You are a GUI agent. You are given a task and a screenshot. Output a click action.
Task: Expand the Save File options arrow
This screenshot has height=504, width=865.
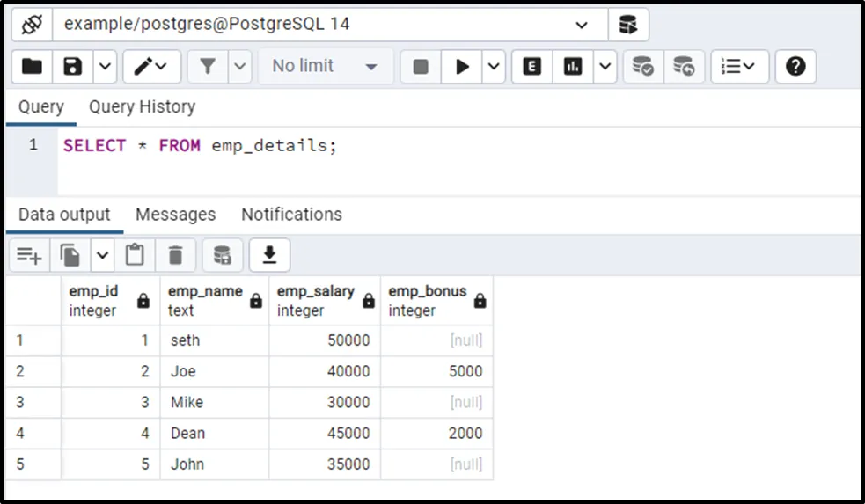tap(105, 67)
